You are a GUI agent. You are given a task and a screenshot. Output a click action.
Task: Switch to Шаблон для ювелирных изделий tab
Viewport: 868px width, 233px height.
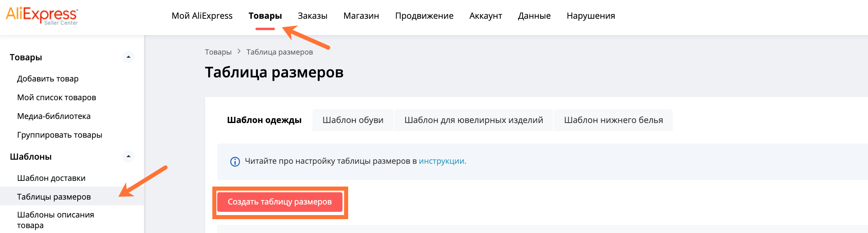tap(474, 120)
